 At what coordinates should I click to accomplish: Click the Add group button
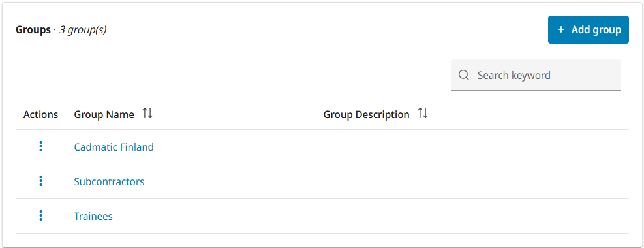[x=588, y=29]
